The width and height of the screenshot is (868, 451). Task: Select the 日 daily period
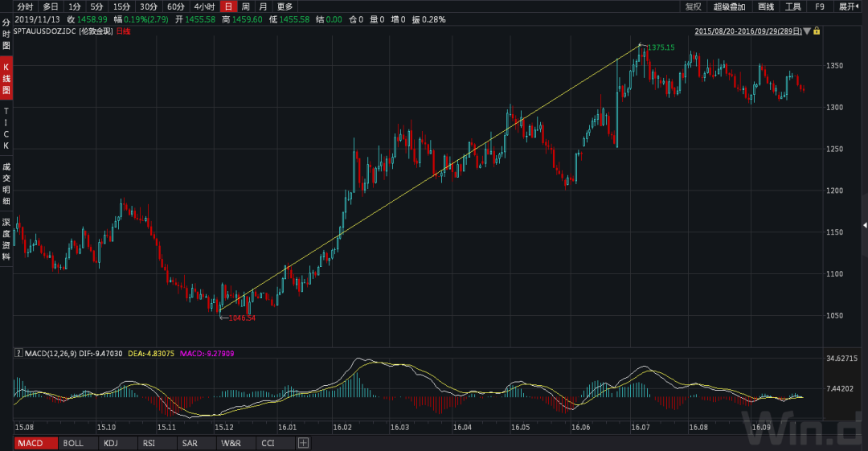(228, 6)
